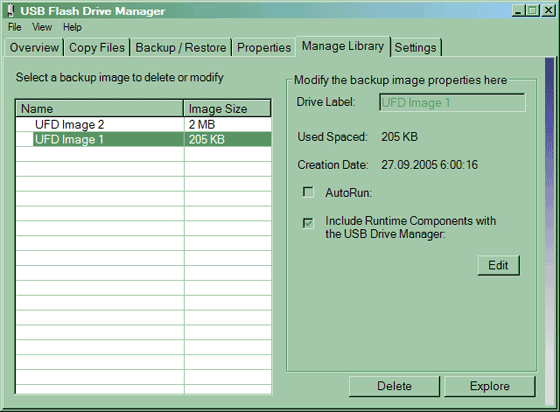The image size is (560, 412).
Task: Click the Delete button
Action: point(394,386)
